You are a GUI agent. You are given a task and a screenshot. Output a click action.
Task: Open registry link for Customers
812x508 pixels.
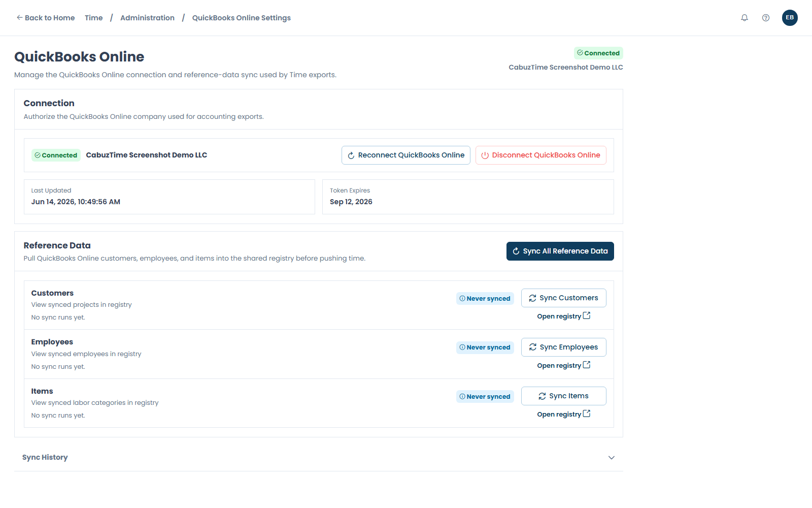564,316
